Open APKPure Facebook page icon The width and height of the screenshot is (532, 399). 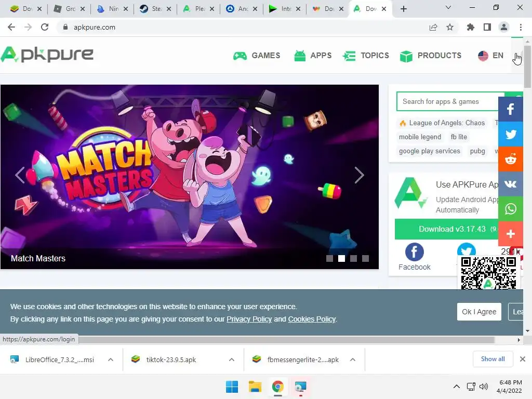[414, 252]
